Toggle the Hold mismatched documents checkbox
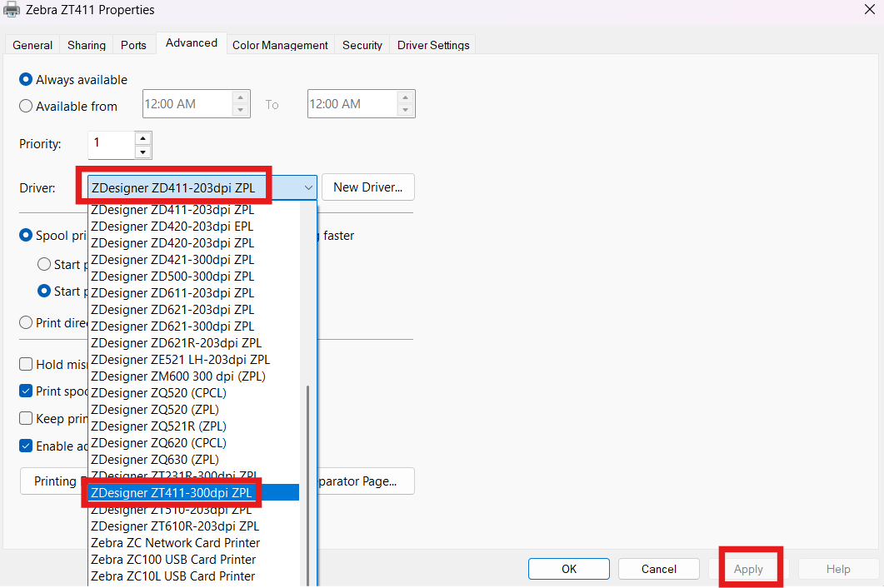Image resolution: width=884 pixels, height=588 pixels. pos(25,364)
